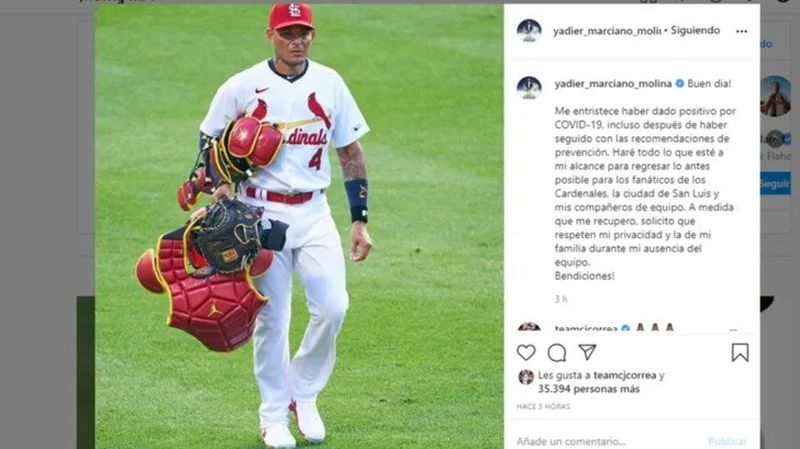Click the caption author avatar
Image resolution: width=800 pixels, height=449 pixels.
coord(529,87)
